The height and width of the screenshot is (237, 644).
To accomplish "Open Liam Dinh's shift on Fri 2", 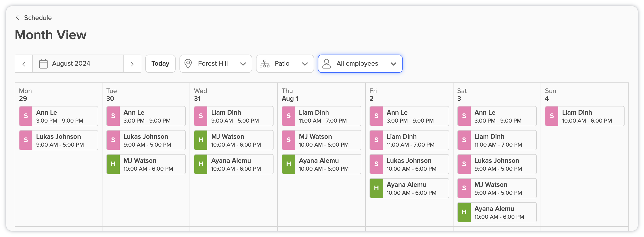I will coord(409,140).
